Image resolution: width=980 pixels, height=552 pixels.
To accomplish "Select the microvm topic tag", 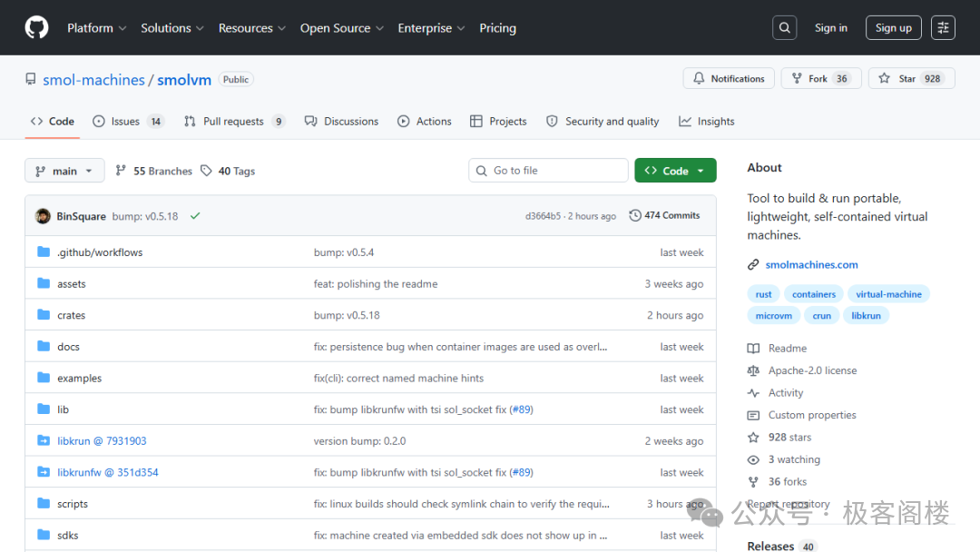I will 773,316.
